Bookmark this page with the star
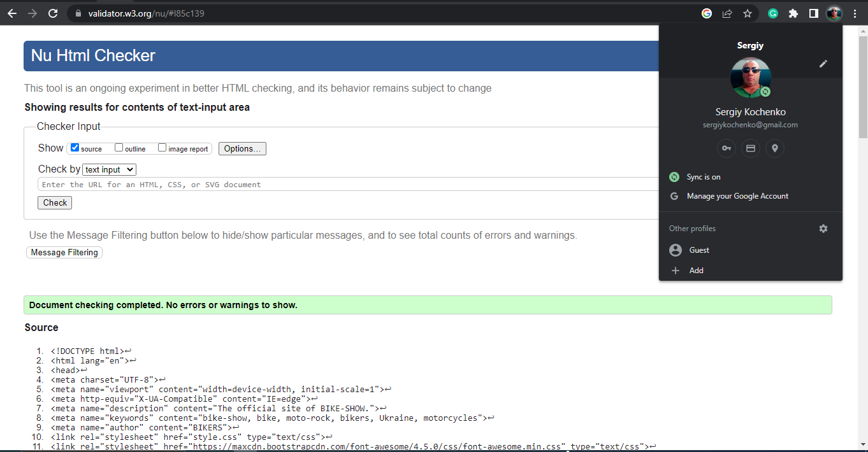 click(x=748, y=13)
